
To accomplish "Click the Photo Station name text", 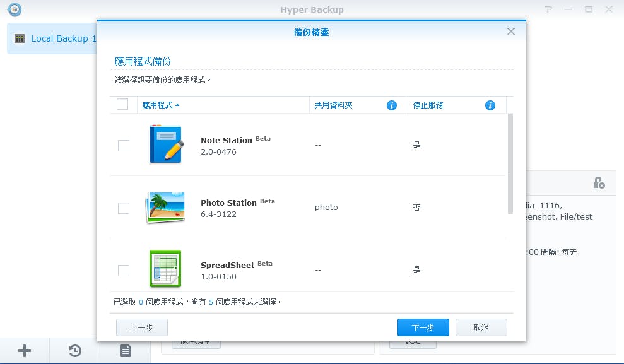I will pos(228,203).
